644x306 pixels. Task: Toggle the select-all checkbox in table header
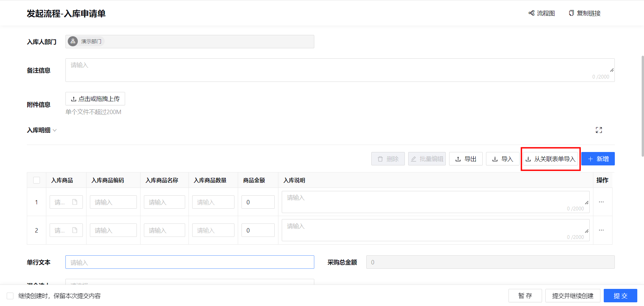pyautogui.click(x=37, y=180)
